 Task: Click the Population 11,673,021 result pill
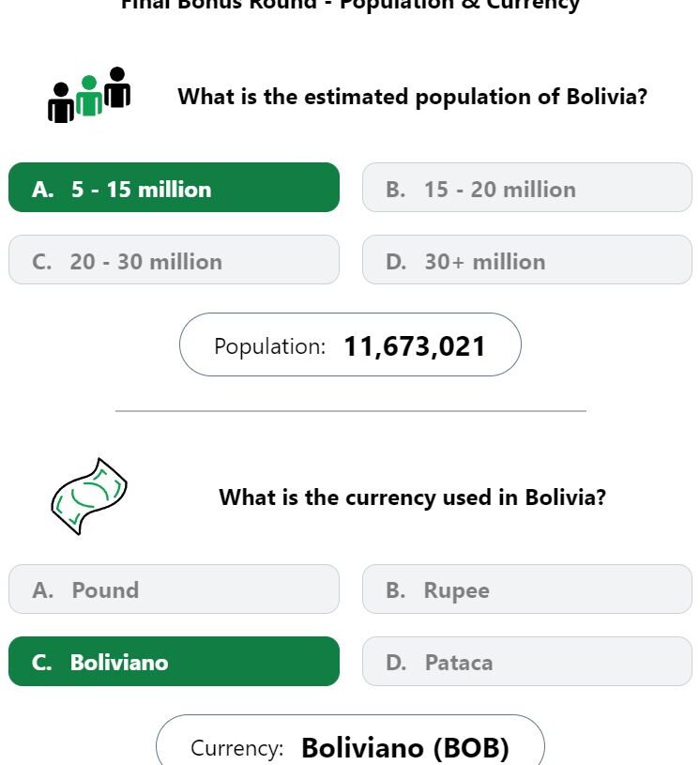tap(350, 344)
